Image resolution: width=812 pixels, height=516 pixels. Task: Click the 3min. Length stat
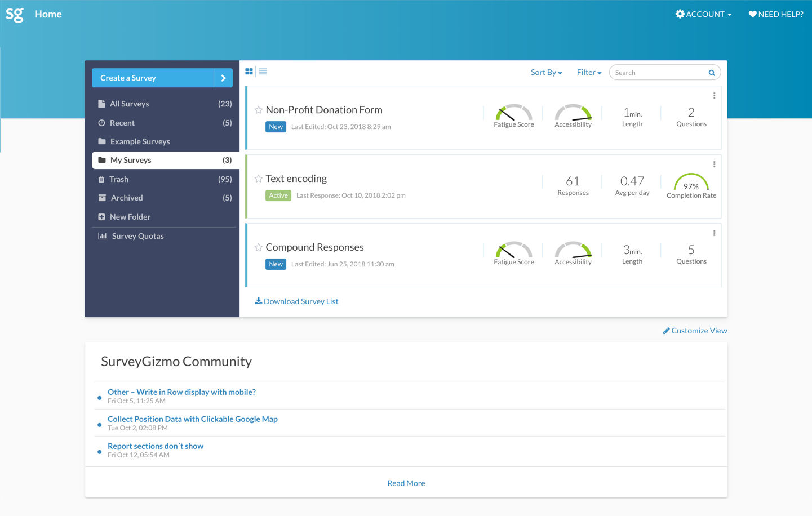coord(632,254)
